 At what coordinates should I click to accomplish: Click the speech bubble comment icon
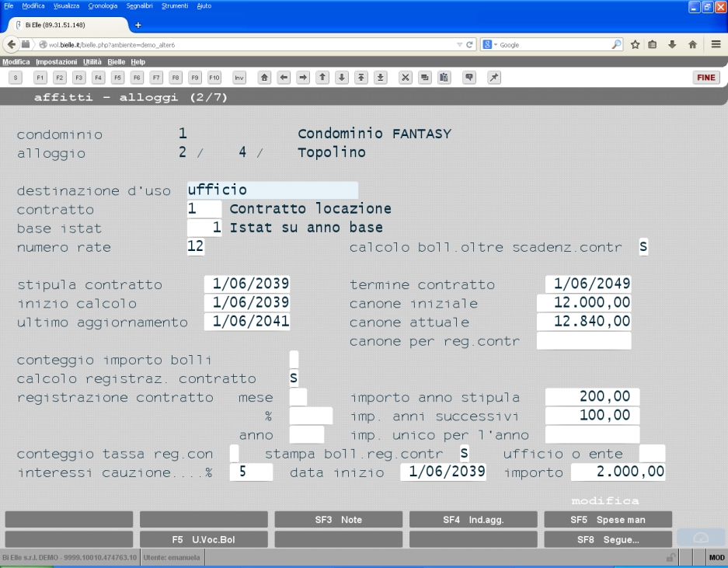click(469, 78)
